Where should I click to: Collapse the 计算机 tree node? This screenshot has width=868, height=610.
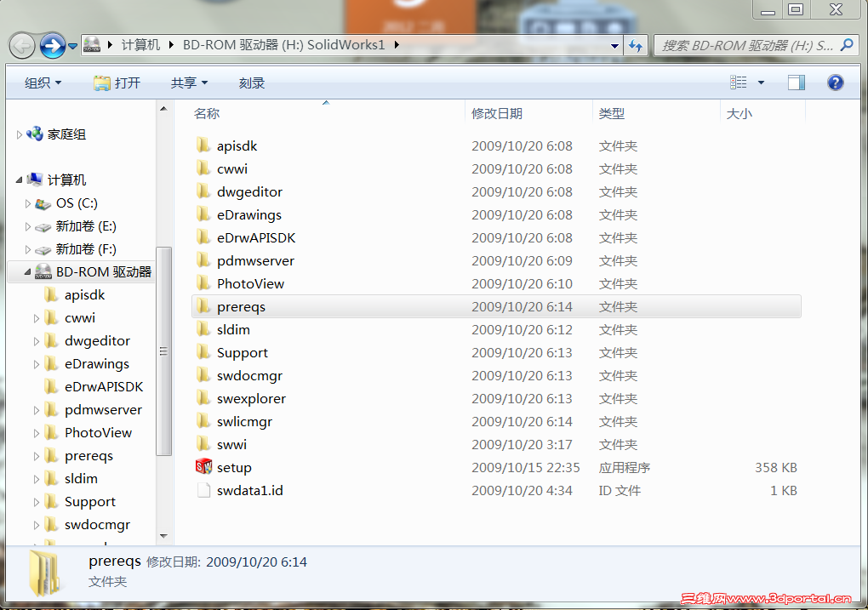[x=20, y=180]
